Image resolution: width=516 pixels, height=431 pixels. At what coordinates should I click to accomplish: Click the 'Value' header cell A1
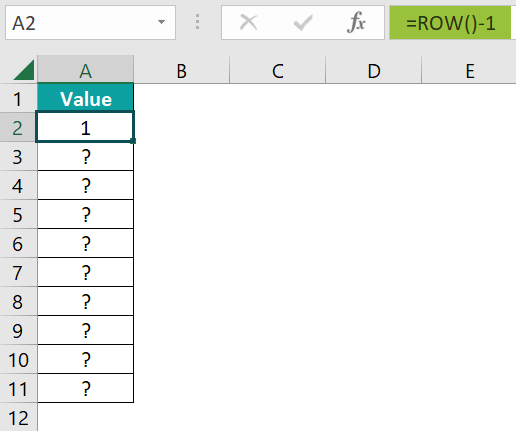86,98
